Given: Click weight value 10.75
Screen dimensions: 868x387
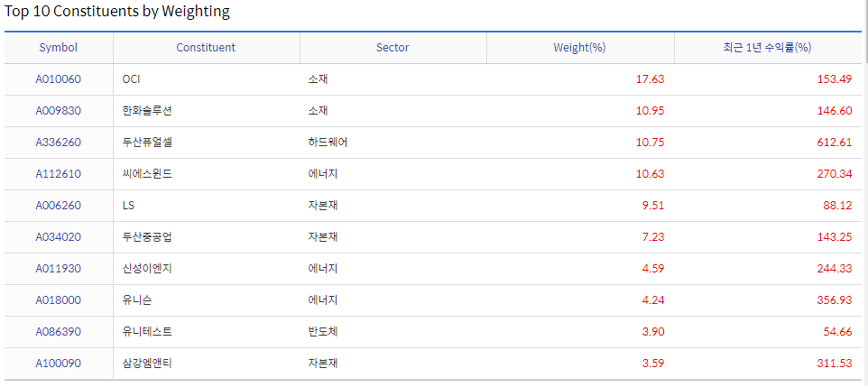Looking at the screenshot, I should click(x=650, y=143).
